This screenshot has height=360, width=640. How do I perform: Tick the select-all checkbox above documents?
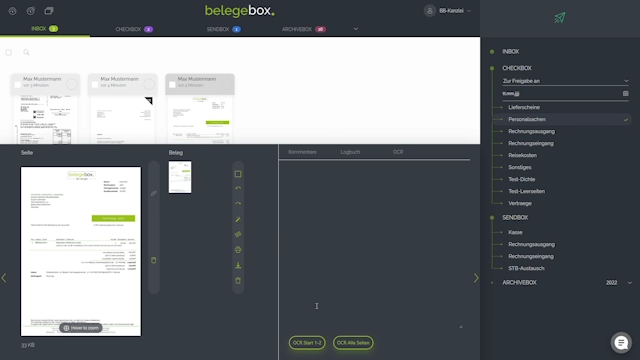coord(9,52)
